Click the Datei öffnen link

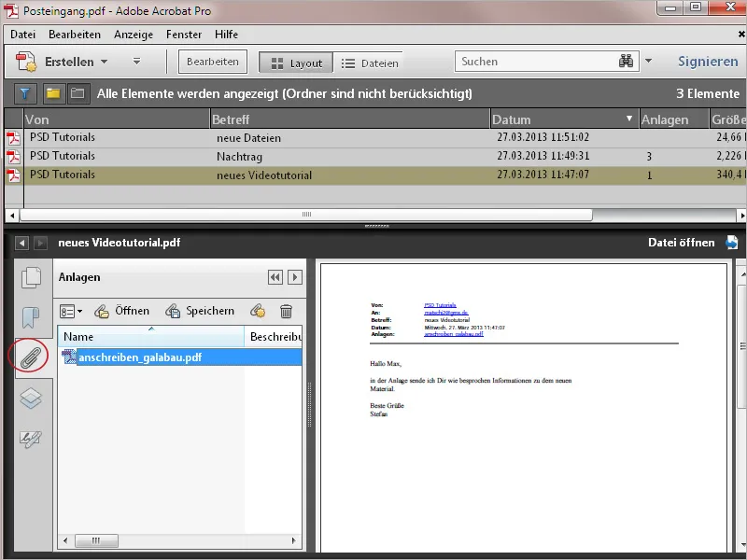682,243
